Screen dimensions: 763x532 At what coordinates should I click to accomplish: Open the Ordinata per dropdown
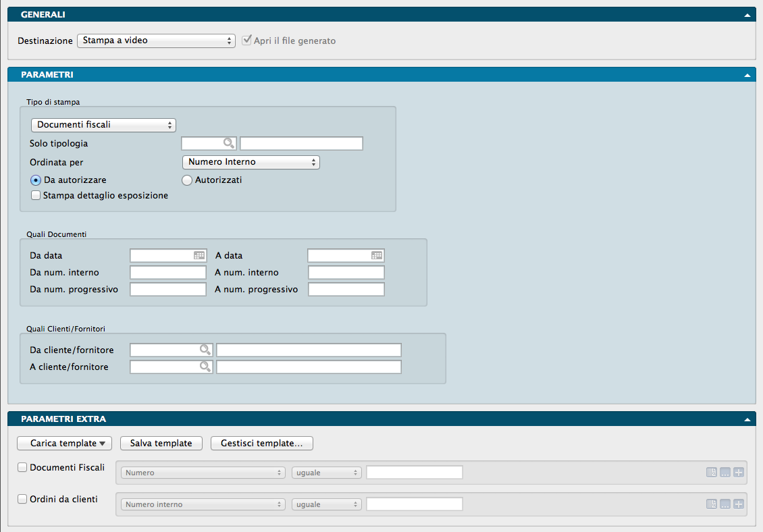[251, 162]
